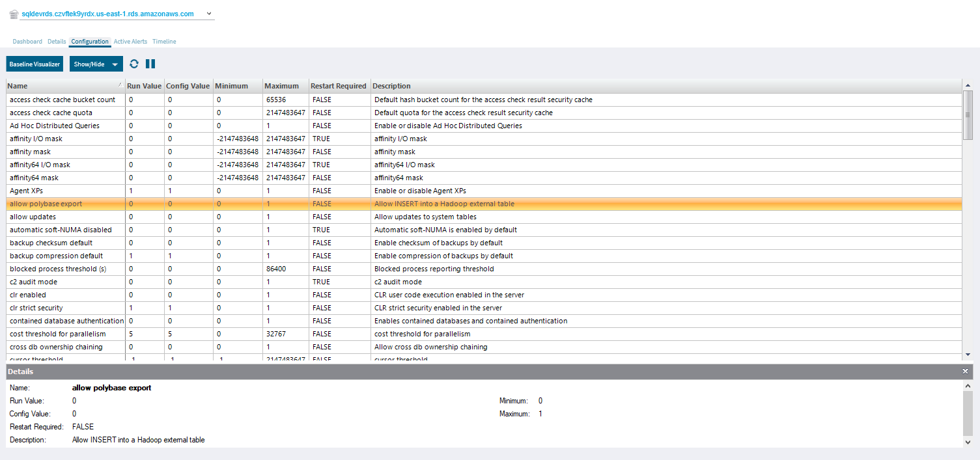Select the 'clr strict security' row

click(x=484, y=308)
